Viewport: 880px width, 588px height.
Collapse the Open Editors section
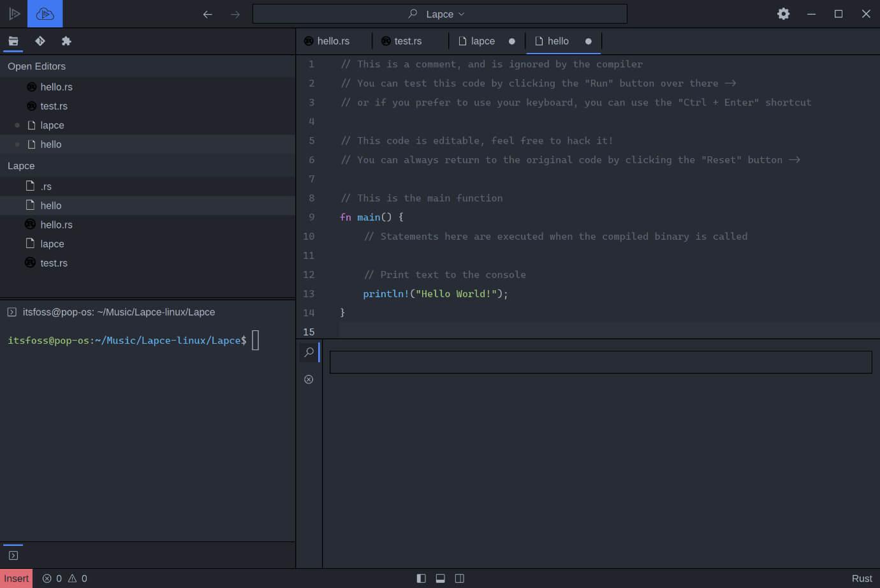click(x=36, y=66)
